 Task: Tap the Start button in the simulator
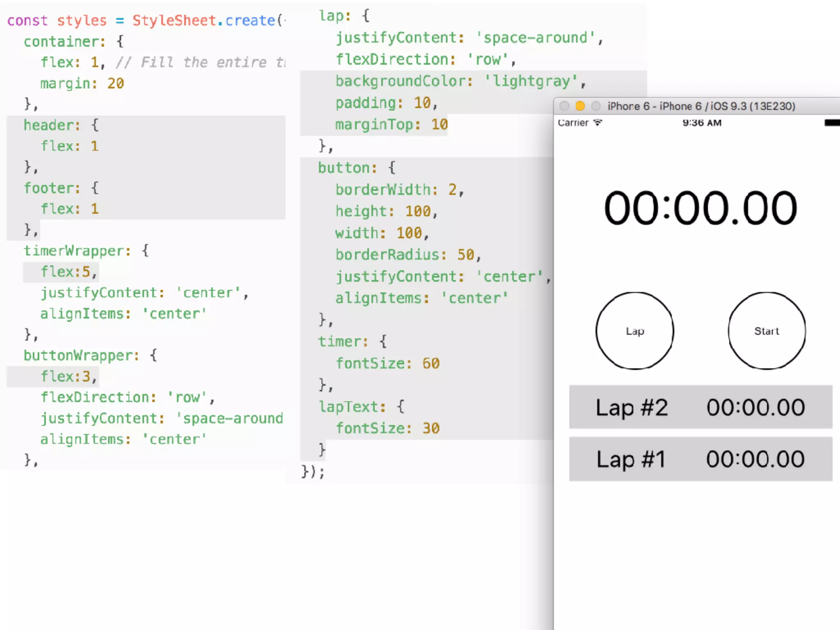(766, 331)
